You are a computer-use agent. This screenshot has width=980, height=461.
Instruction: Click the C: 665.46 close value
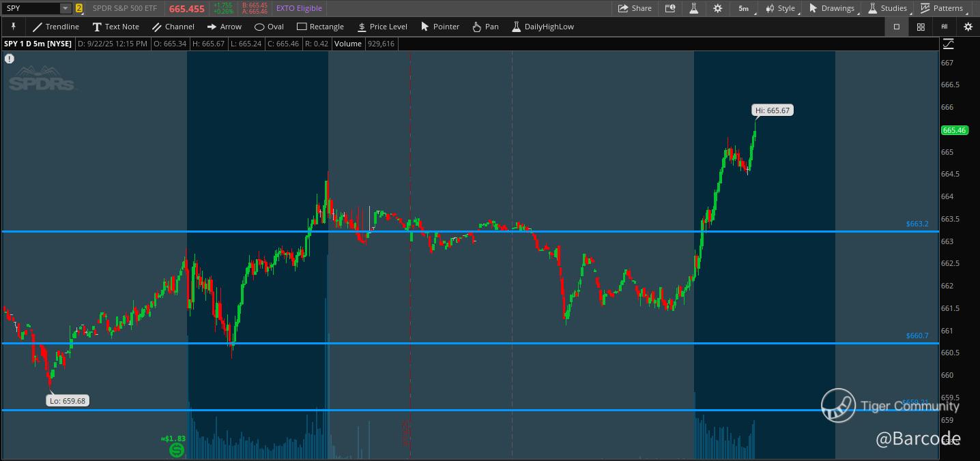tap(283, 44)
